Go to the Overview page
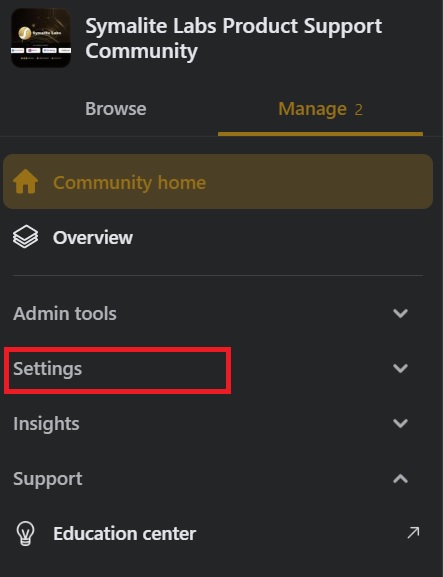Viewport: 443px width, 577px height. click(93, 238)
